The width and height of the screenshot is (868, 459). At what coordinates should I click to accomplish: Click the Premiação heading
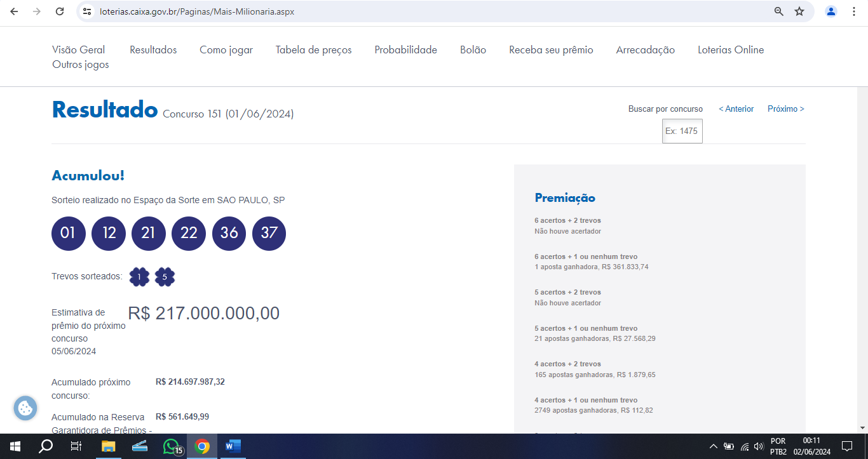pyautogui.click(x=565, y=198)
